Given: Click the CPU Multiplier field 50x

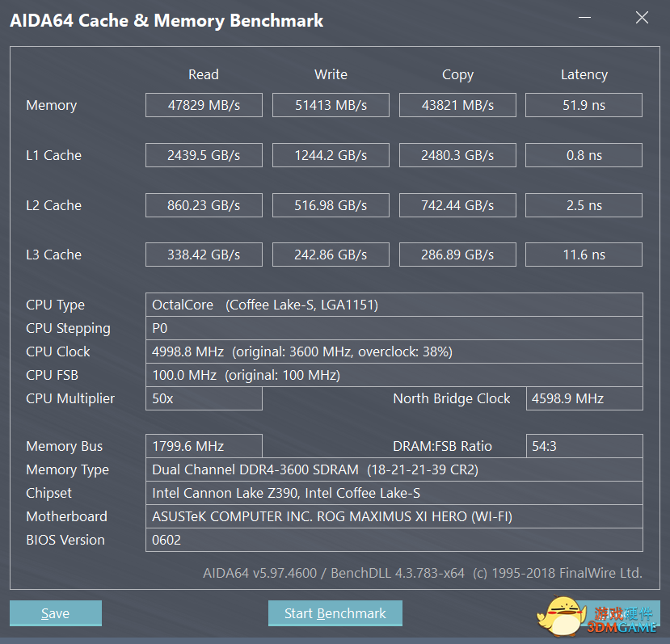Looking at the screenshot, I should pos(204,398).
